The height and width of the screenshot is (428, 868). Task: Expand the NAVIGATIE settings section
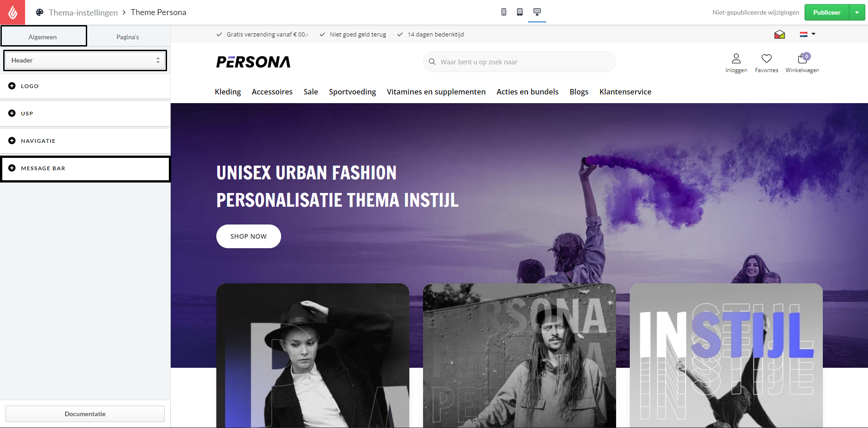[x=85, y=141]
